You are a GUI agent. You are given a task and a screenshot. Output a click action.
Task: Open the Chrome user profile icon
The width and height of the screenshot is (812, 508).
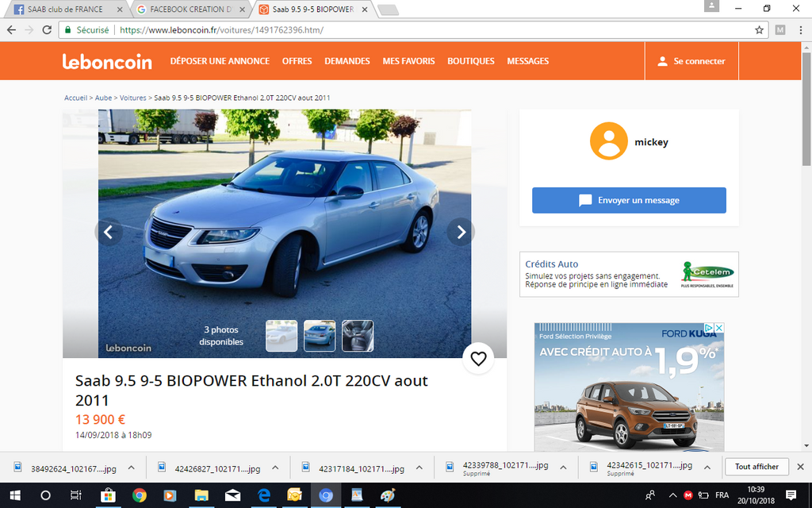711,6
